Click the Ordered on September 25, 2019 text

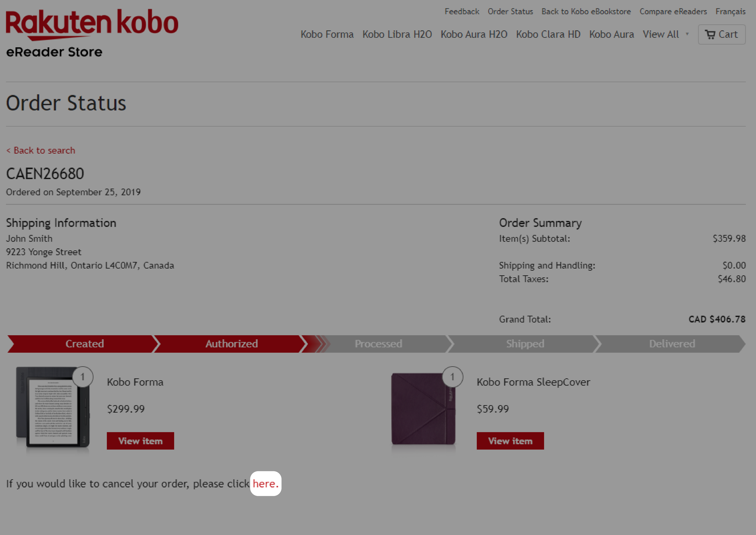(x=73, y=192)
